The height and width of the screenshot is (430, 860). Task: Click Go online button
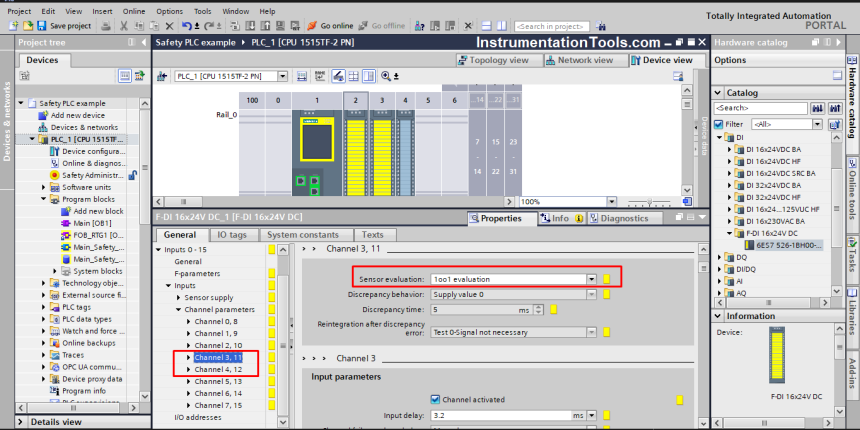tap(330, 25)
